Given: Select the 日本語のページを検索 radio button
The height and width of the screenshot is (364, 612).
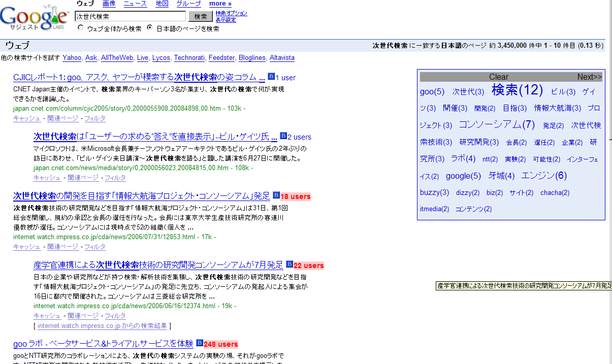Looking at the screenshot, I should point(150,28).
